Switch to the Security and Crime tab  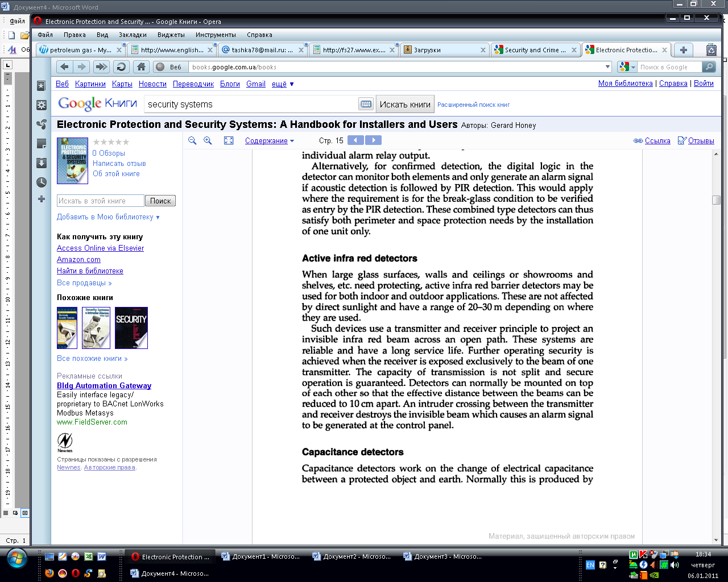[x=535, y=50]
